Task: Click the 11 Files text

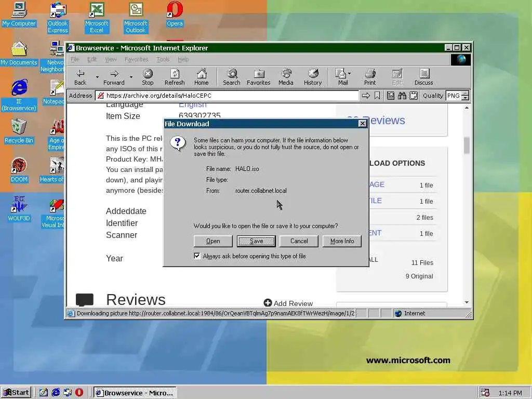Action: coord(422,262)
